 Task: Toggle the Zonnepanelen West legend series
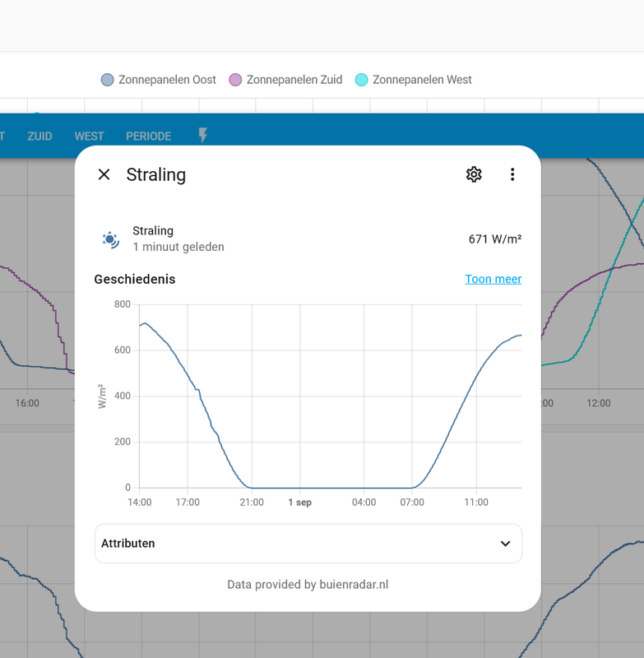pos(413,80)
